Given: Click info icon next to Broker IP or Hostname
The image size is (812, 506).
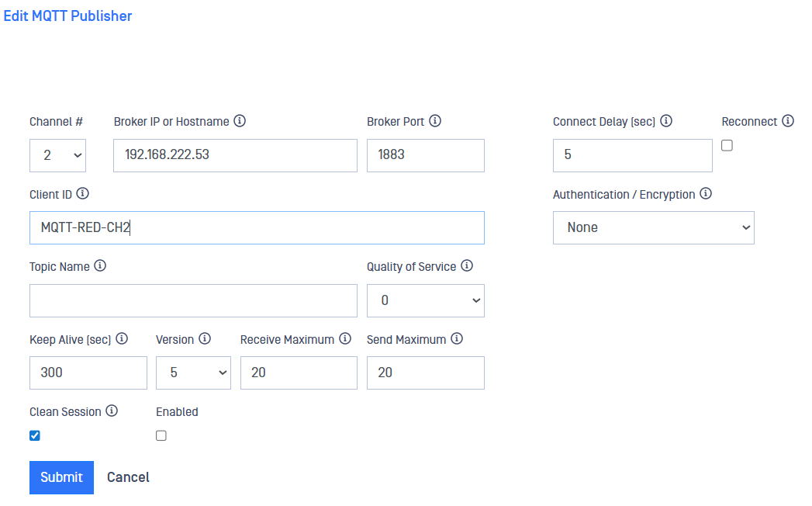Looking at the screenshot, I should tap(240, 121).
